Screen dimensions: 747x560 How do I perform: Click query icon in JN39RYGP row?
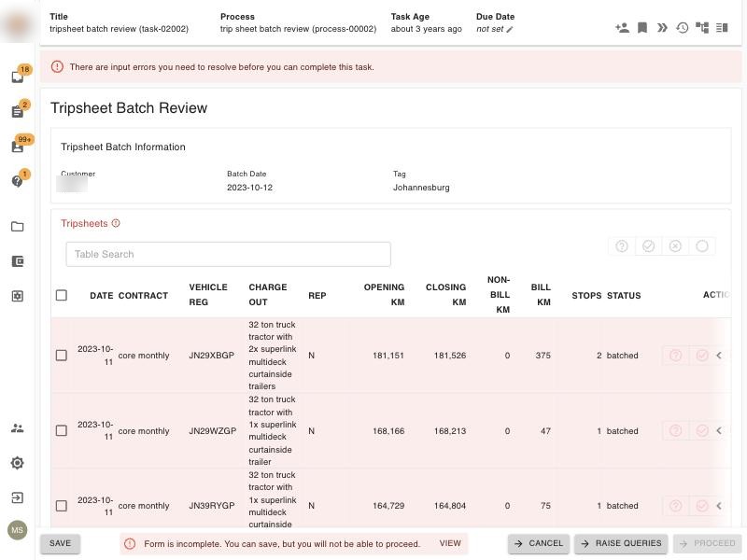(x=675, y=506)
